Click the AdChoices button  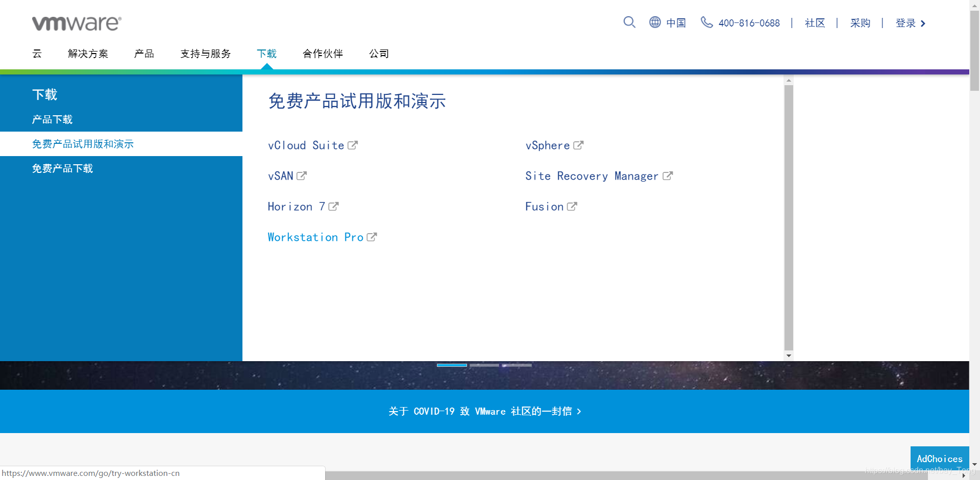[x=940, y=459]
